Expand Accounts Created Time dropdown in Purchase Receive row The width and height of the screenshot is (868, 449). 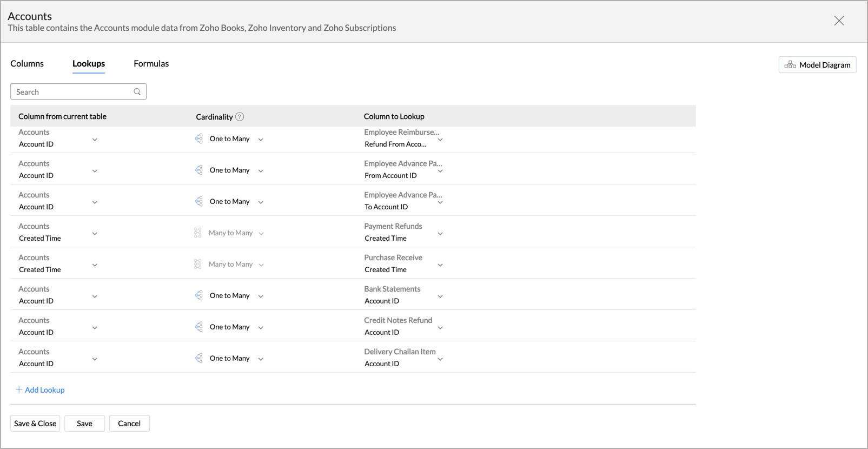coord(95,265)
